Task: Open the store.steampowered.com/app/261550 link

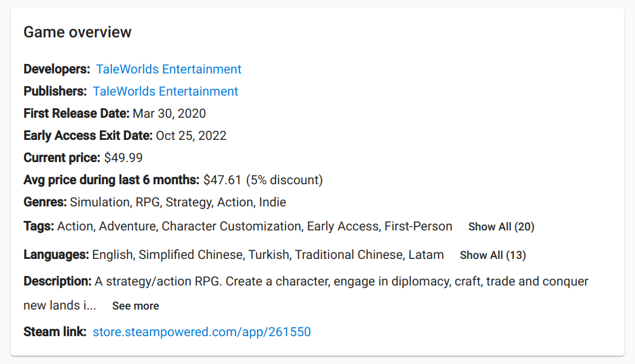Action: pyautogui.click(x=202, y=332)
